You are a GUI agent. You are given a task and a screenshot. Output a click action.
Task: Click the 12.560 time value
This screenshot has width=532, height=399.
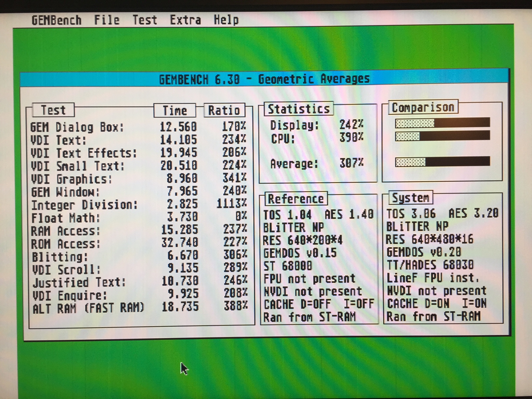coord(178,127)
